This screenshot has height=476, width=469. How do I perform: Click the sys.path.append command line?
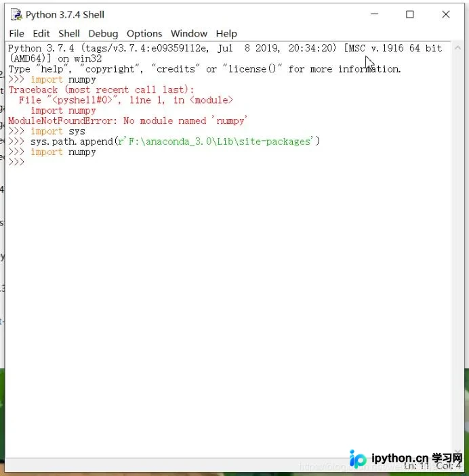pos(164,142)
